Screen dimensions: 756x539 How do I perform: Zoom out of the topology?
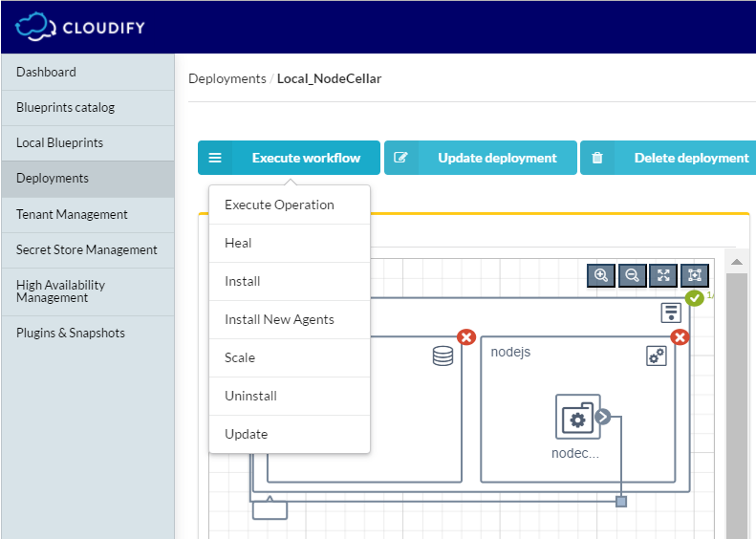632,275
